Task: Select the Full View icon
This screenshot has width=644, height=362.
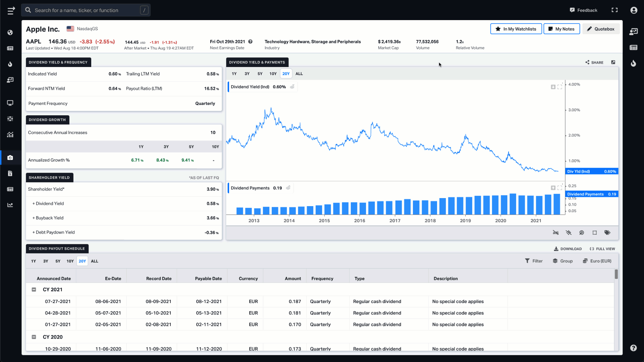Action: tap(591, 248)
